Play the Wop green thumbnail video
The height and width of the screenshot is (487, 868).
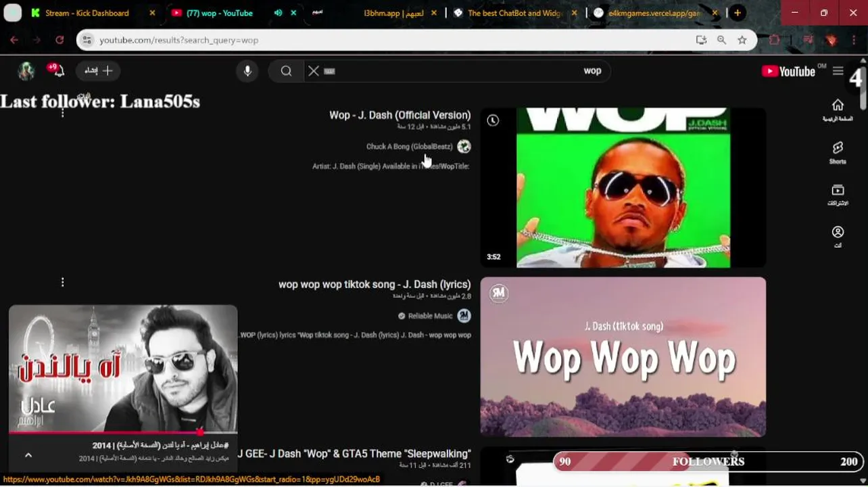point(623,187)
